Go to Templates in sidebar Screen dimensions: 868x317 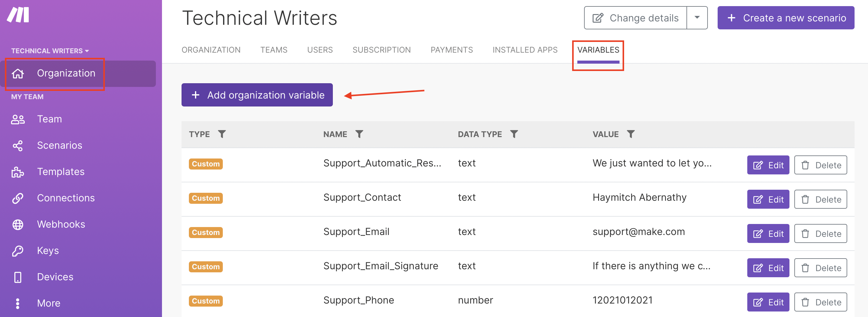coord(61,172)
